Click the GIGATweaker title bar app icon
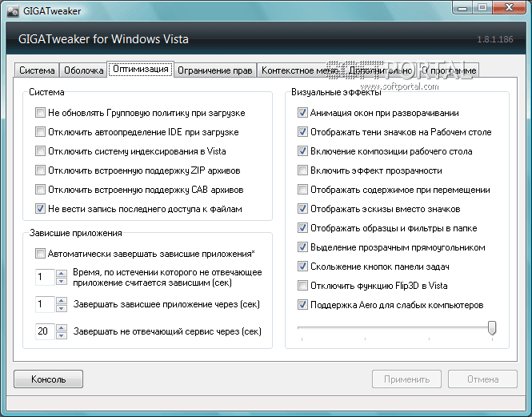 (x=13, y=11)
